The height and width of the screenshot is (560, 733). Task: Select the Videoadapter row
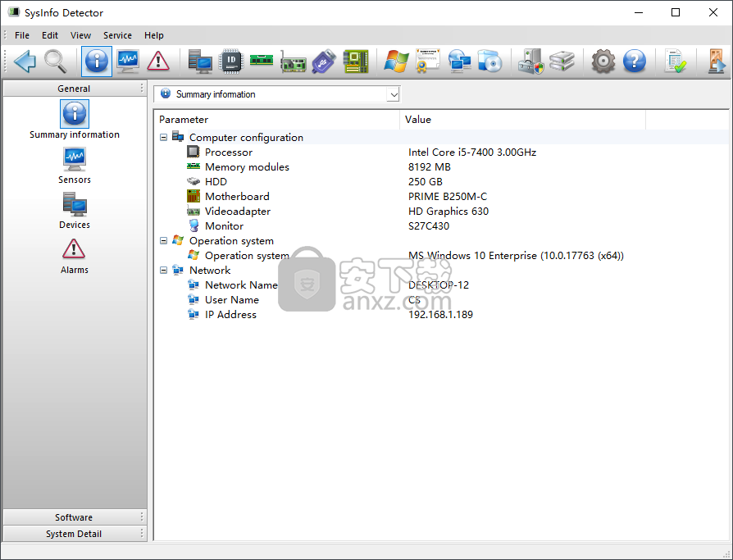click(442, 212)
